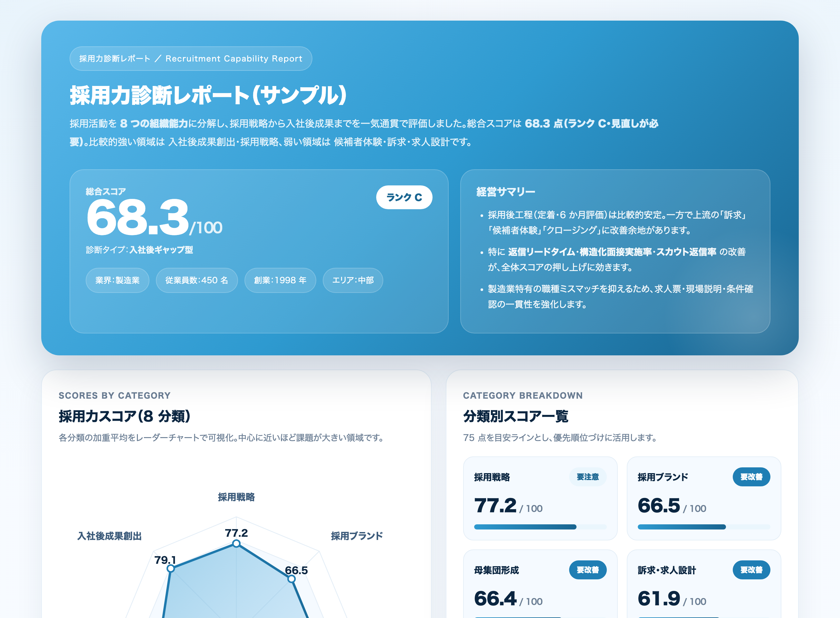The height and width of the screenshot is (618, 840).
Task: Click 診断タイプ:入社後ギャップ型 text
Action: pyautogui.click(x=139, y=249)
